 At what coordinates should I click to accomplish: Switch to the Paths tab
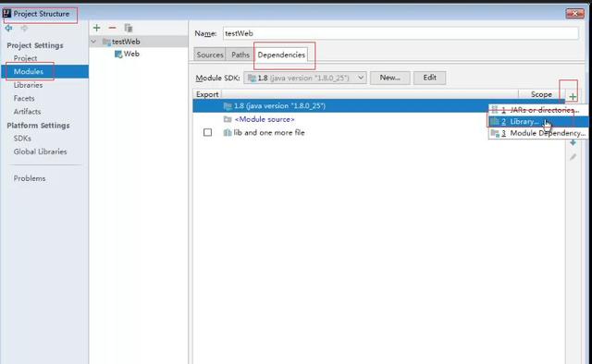pos(240,55)
